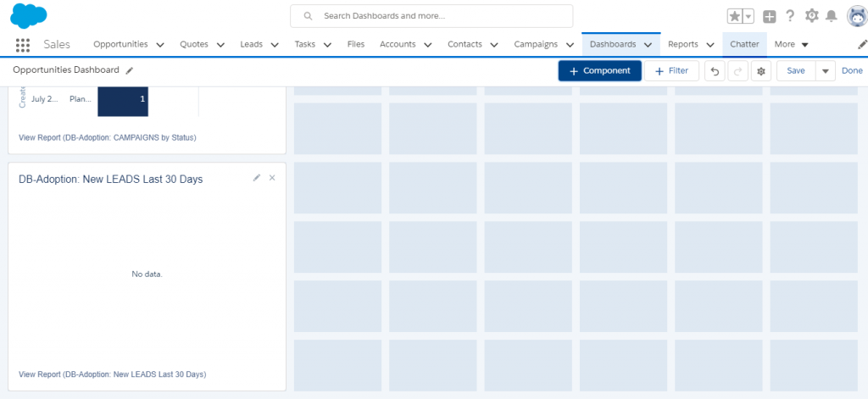Open the Opportunities tab
868x399 pixels.
click(x=120, y=44)
